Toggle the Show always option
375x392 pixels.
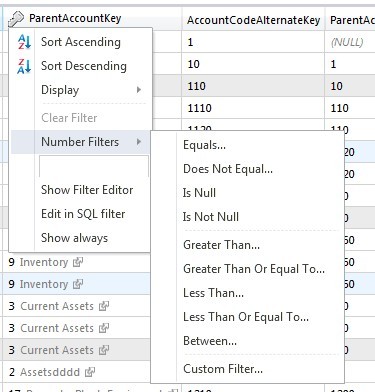(x=74, y=238)
